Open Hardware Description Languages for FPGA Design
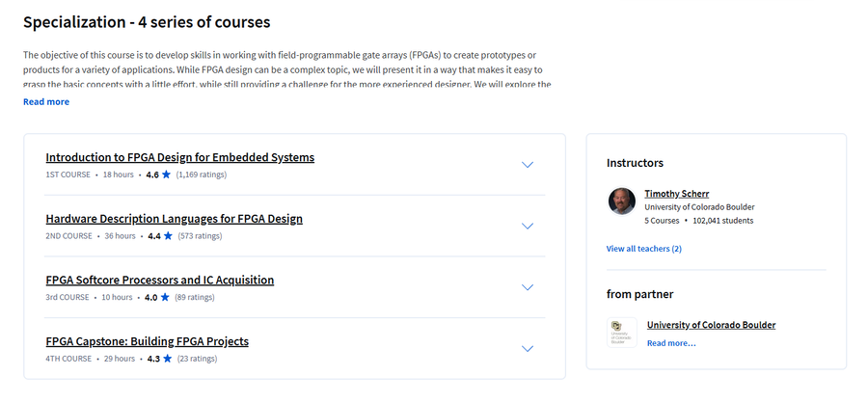 point(174,219)
